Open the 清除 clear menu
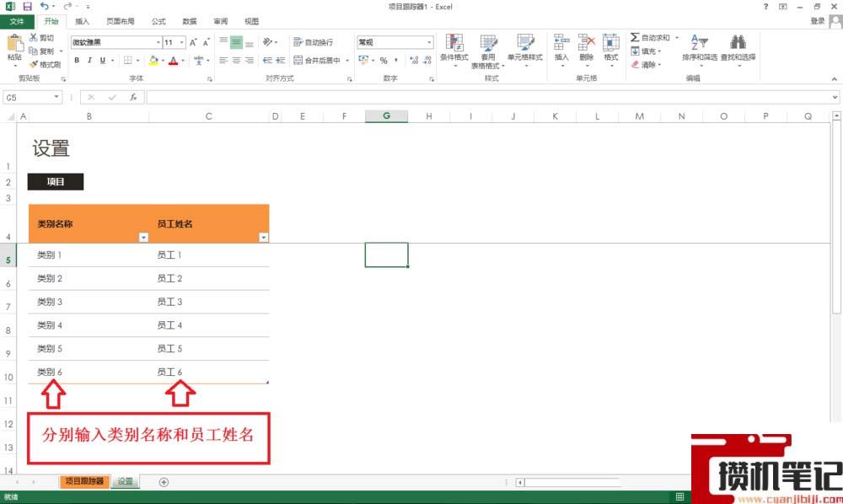The width and height of the screenshot is (843, 504). [x=646, y=65]
